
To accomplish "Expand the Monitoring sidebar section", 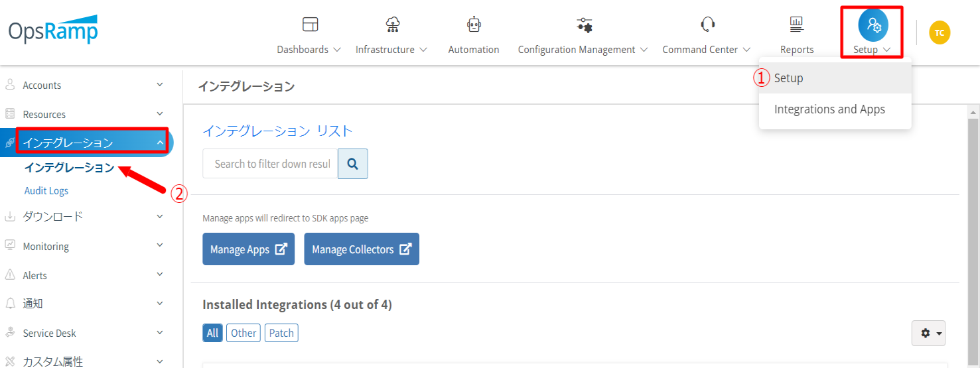I will point(159,245).
